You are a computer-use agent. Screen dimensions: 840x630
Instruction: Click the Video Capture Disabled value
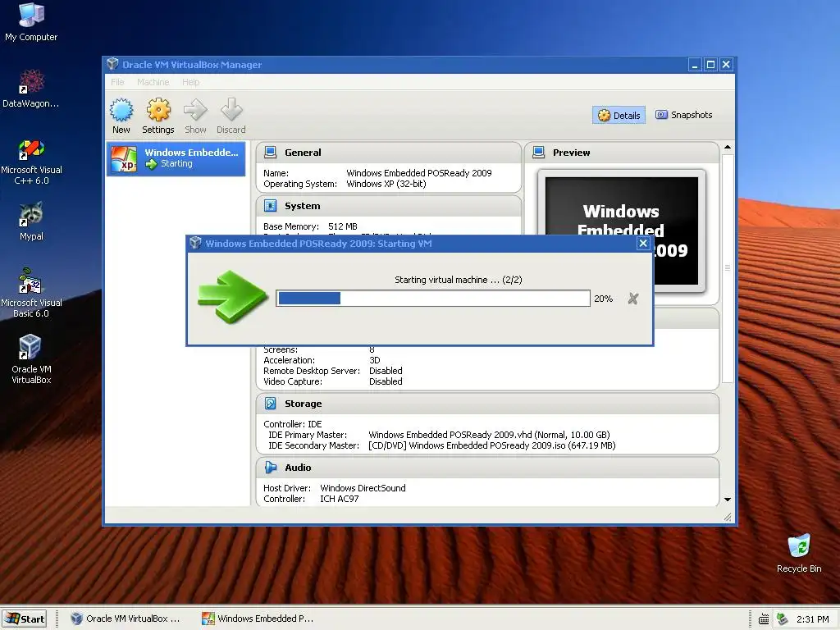click(386, 381)
